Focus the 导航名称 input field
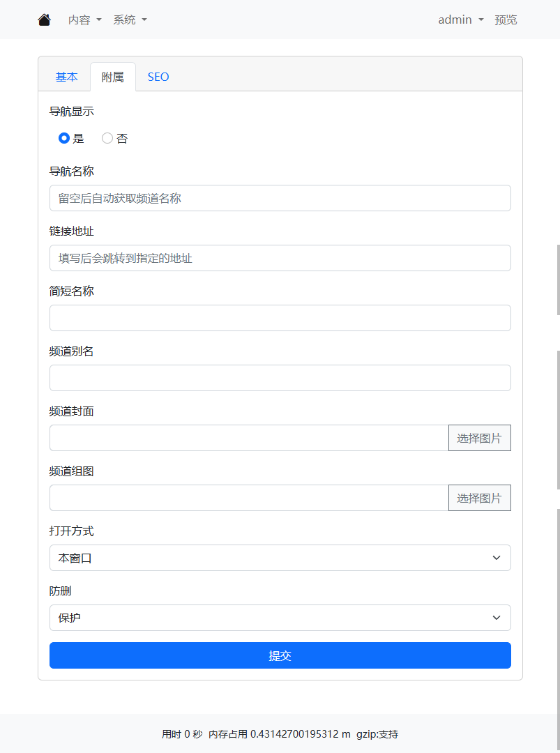This screenshot has width=560, height=753. (x=280, y=198)
